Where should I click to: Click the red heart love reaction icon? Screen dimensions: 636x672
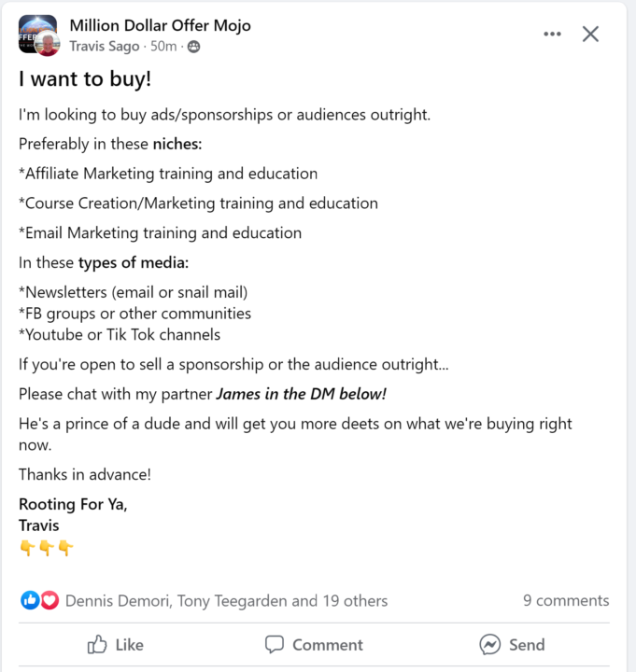[x=49, y=600]
